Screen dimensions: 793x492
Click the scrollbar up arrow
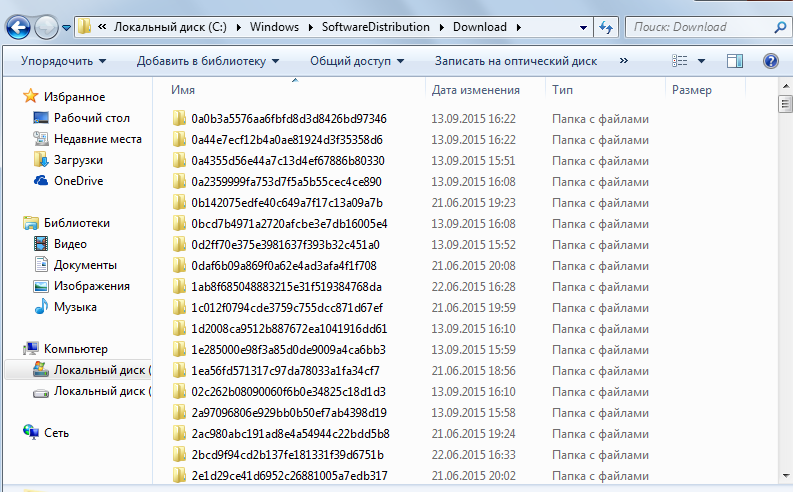click(785, 85)
